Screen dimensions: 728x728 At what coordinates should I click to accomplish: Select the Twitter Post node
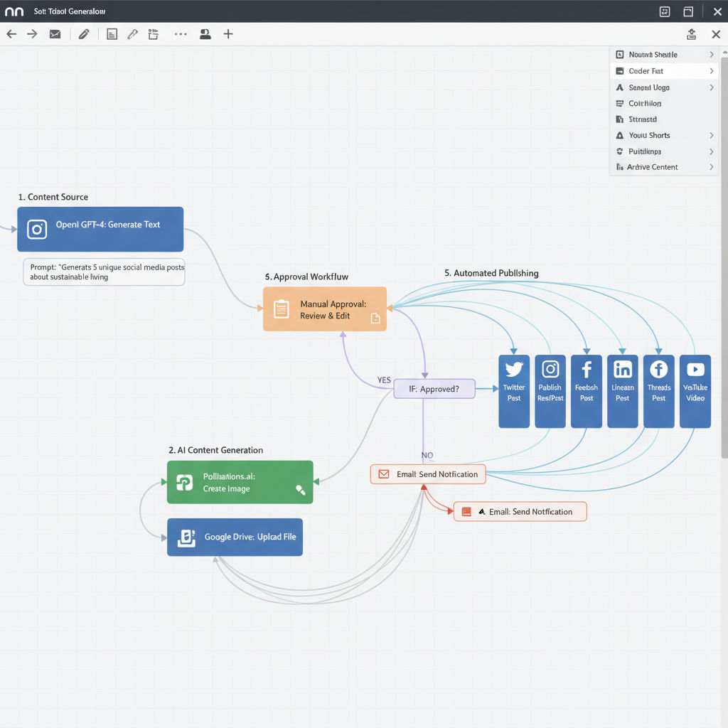tap(514, 391)
